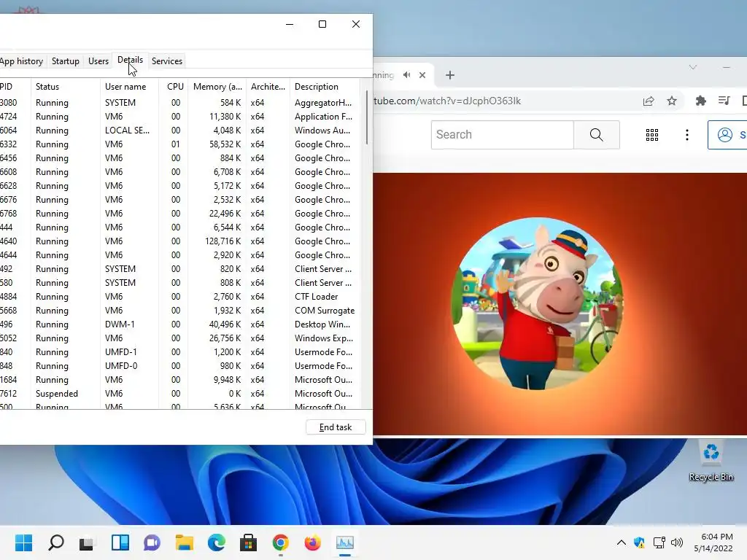Open taskbar Search magnifier
Screen dimensions: 747x560
(55, 542)
